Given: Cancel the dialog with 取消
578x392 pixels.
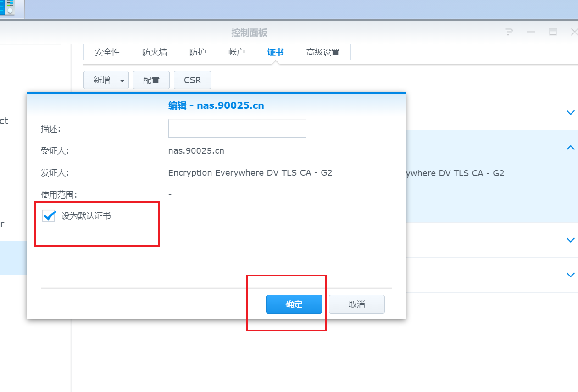Looking at the screenshot, I should (x=356, y=304).
